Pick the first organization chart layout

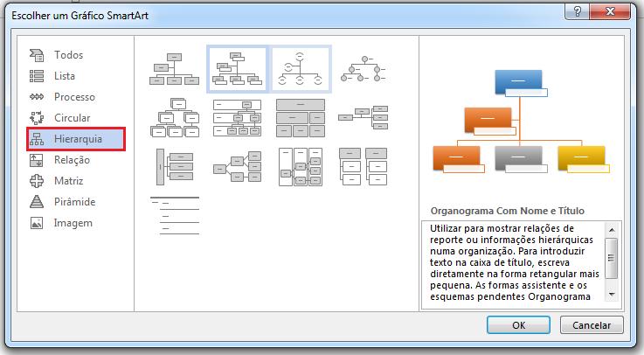click(174, 69)
